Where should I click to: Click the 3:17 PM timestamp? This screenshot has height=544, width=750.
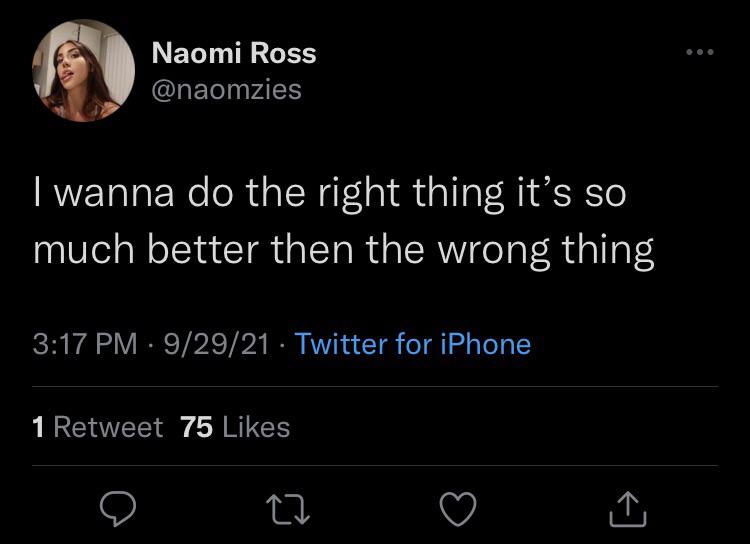[85, 344]
